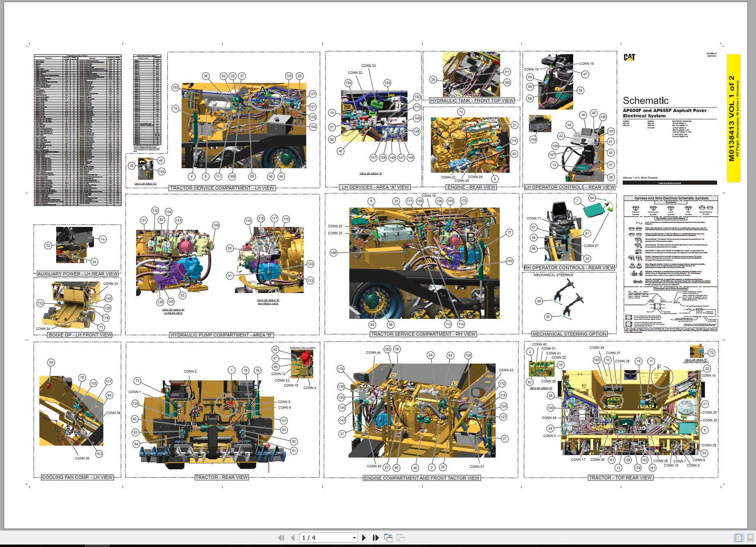Click 'TRACTOR SERVICE COMPARTMENT - RH VIEW' caption
Screen dimensions: 756x547
[x=423, y=334]
